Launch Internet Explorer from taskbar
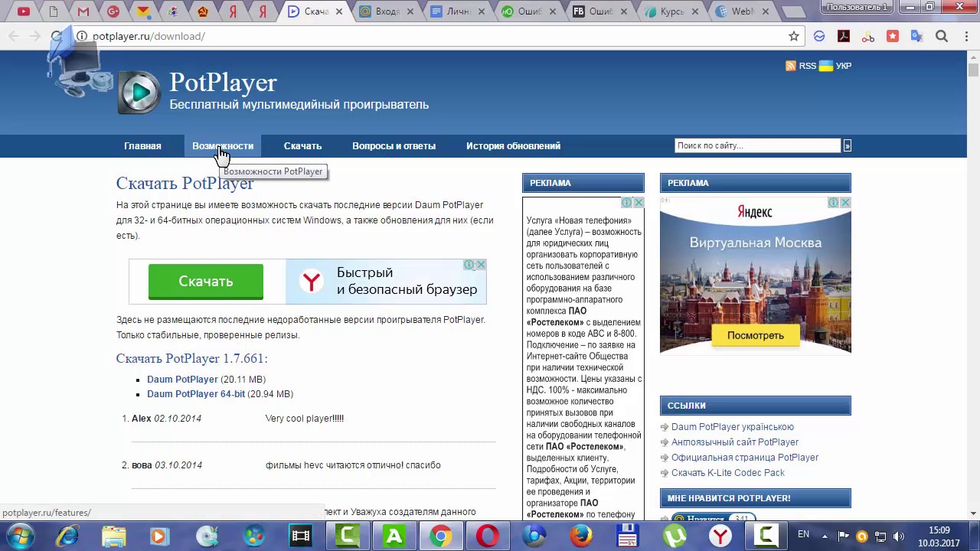Viewport: 980px width, 551px height. (x=67, y=536)
